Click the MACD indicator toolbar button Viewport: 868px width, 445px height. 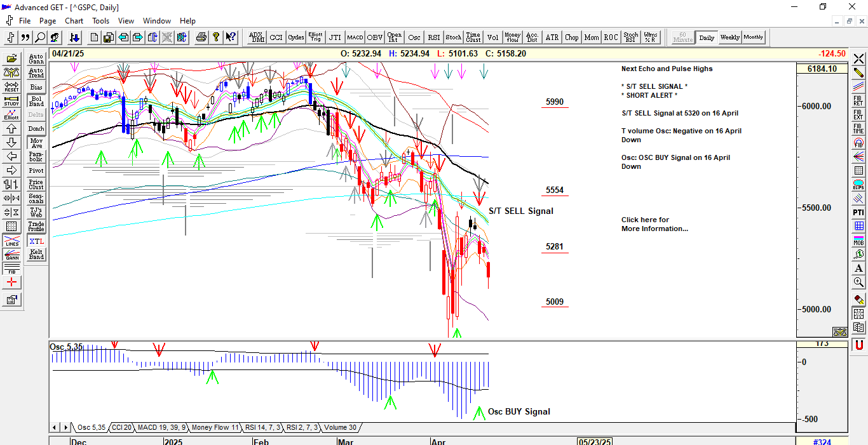(355, 37)
